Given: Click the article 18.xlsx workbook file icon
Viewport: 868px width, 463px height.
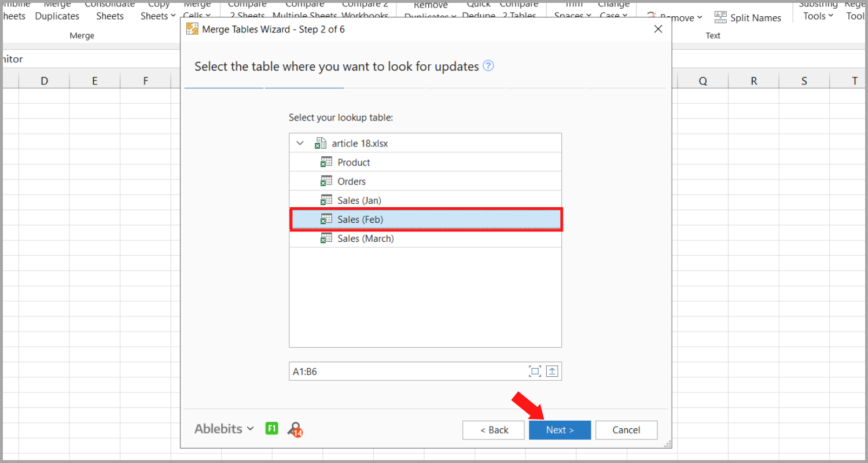Looking at the screenshot, I should click(x=321, y=144).
